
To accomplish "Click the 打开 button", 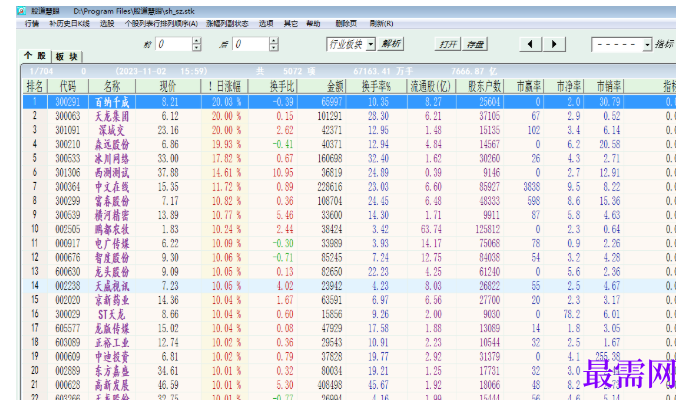I will 448,44.
